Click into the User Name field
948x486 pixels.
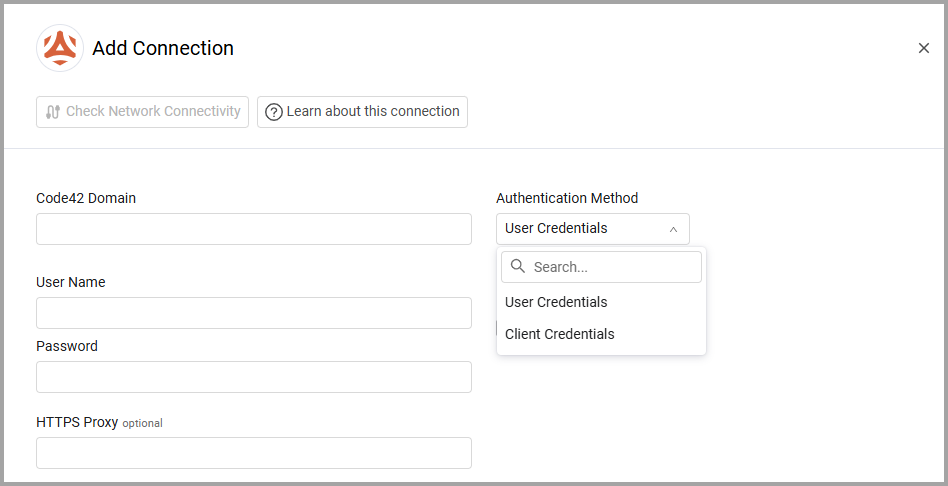[253, 313]
